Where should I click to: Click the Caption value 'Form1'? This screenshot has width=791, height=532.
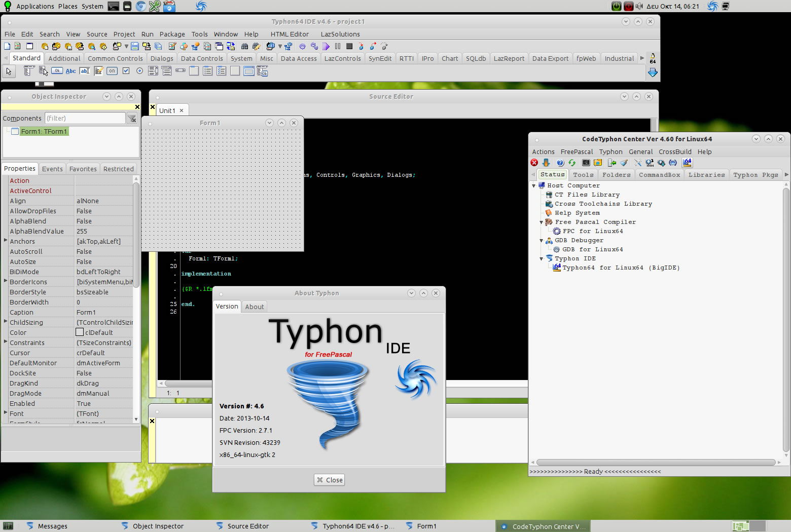86,313
